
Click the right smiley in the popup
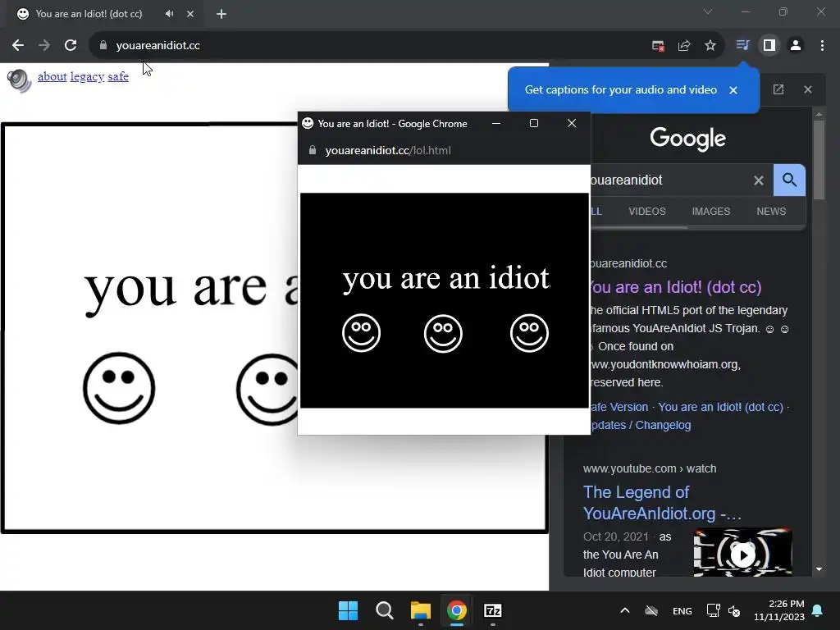[x=529, y=333]
